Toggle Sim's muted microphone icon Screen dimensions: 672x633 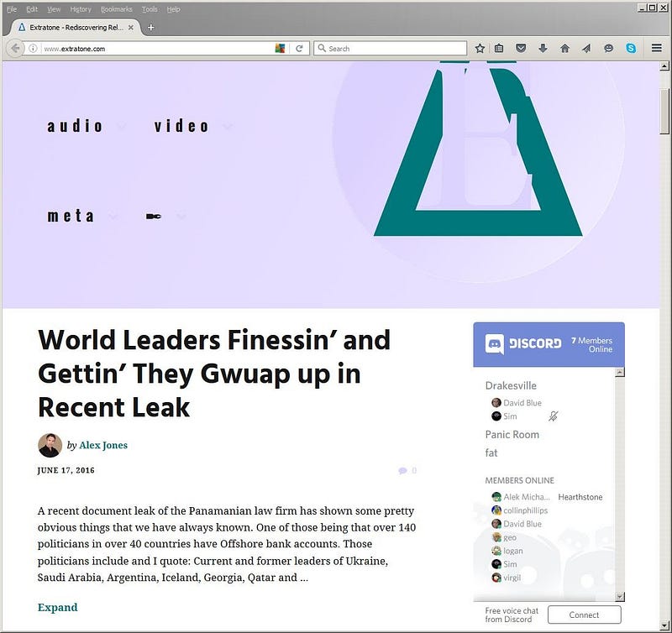pos(554,416)
